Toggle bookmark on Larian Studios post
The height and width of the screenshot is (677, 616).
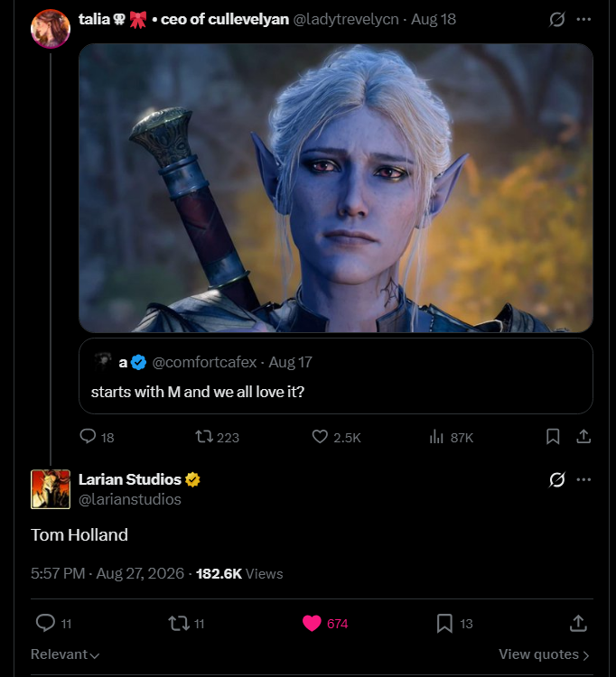pos(454,624)
